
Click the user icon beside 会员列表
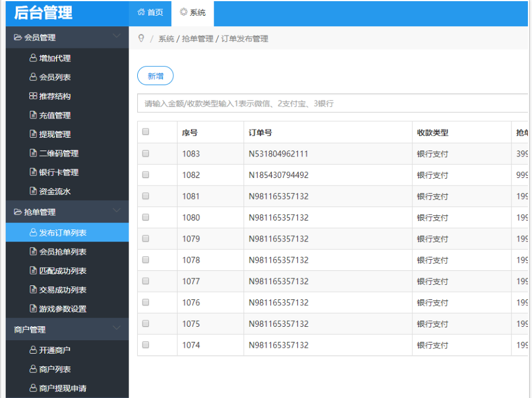click(33, 77)
